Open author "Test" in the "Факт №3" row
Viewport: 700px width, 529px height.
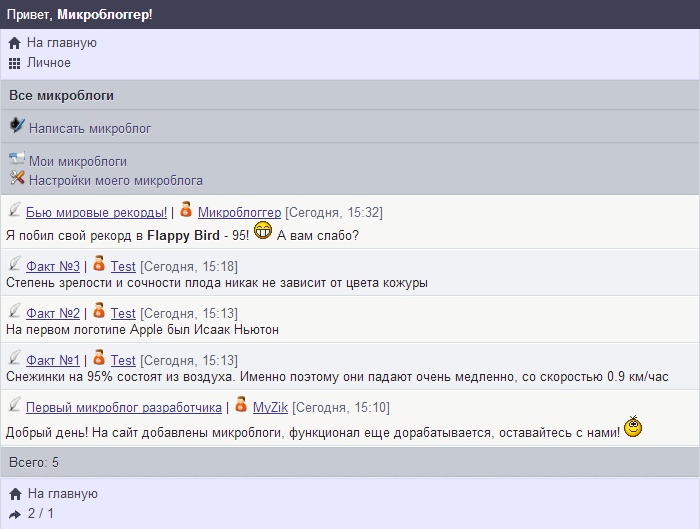123,267
